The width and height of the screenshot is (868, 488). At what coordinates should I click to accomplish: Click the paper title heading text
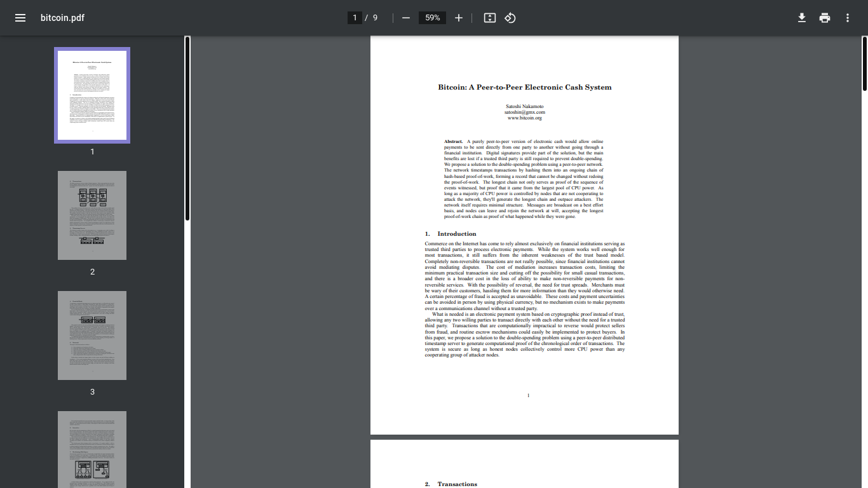coord(524,88)
